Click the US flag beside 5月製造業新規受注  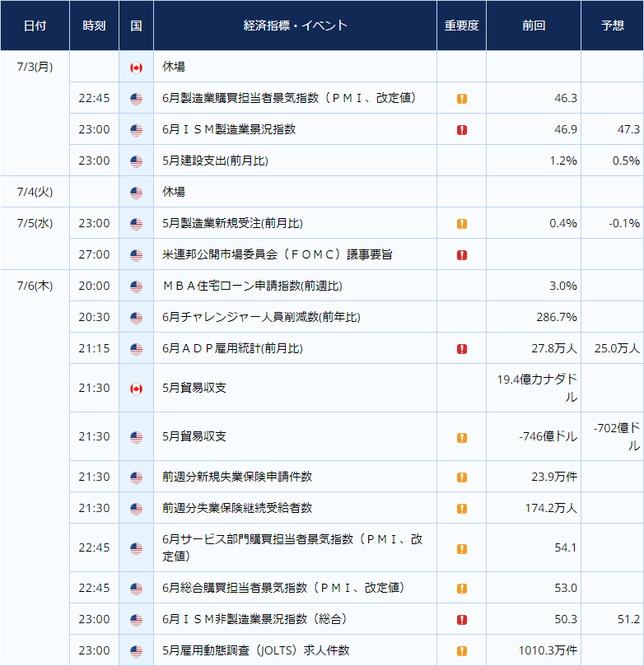coord(136,224)
